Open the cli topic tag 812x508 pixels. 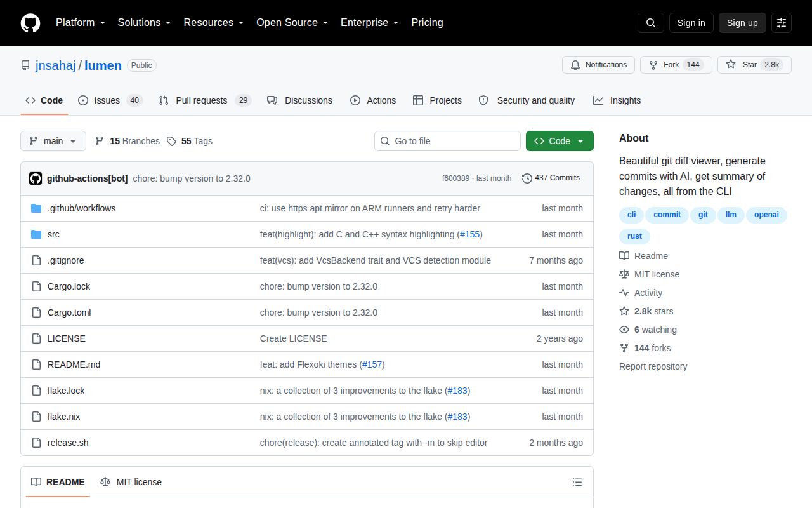point(632,215)
